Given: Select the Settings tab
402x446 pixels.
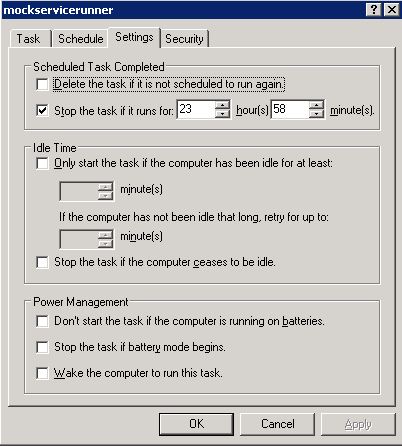Looking at the screenshot, I should point(134,37).
